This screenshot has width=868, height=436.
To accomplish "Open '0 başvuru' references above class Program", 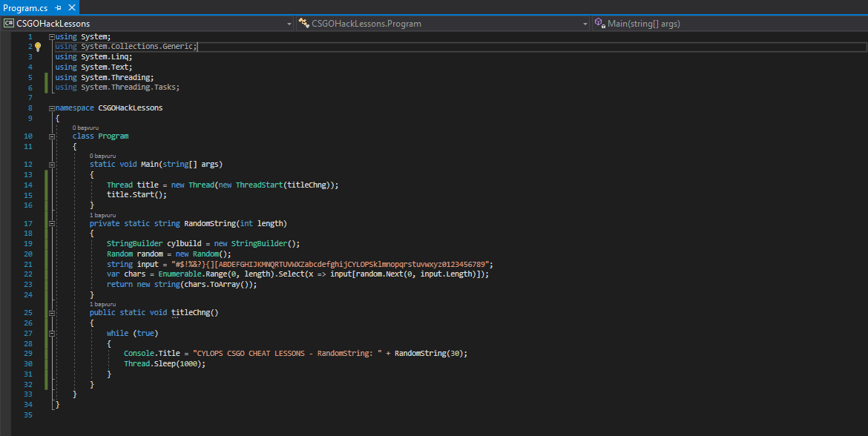I will (85, 128).
